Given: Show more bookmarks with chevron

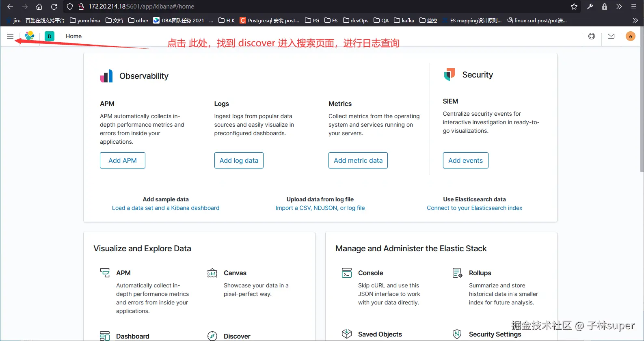Looking at the screenshot, I should click(635, 20).
